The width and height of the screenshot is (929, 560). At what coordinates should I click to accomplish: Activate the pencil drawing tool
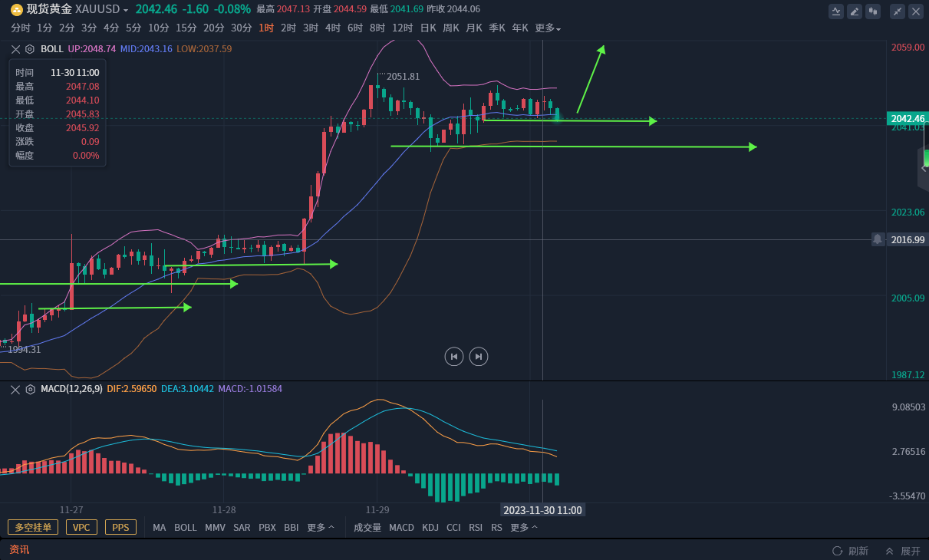tap(855, 12)
